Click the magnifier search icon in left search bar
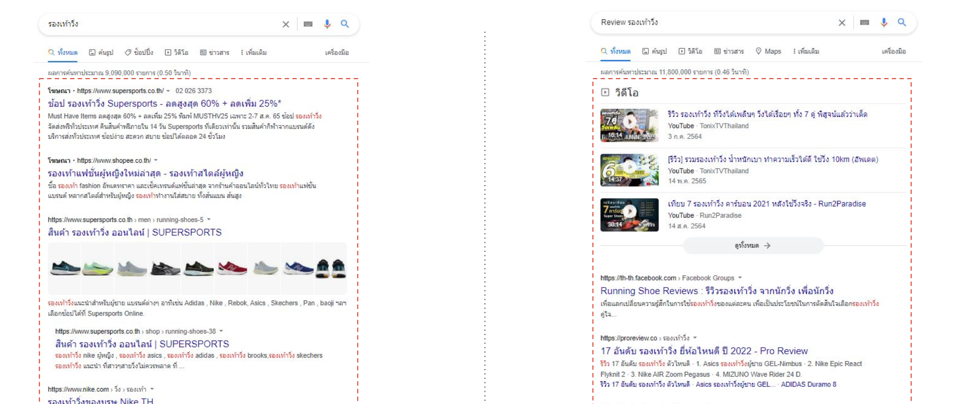Viewport: 980px width, 404px height. 345,24
